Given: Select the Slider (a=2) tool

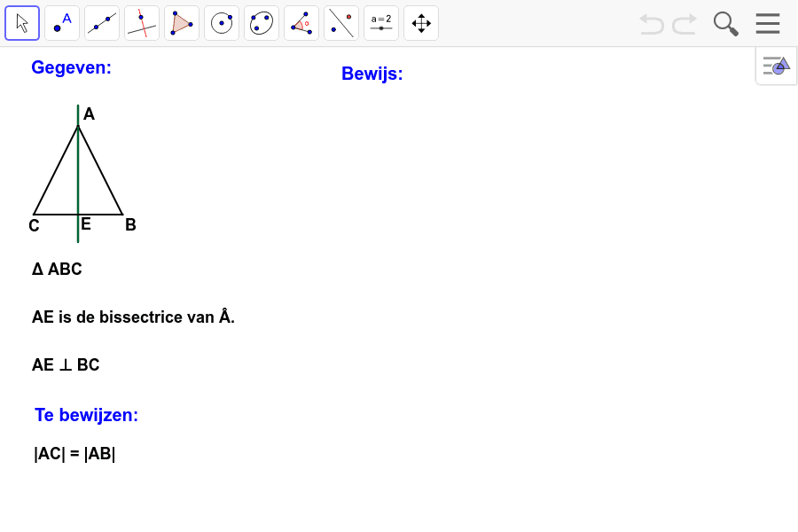Looking at the screenshot, I should coord(381,23).
